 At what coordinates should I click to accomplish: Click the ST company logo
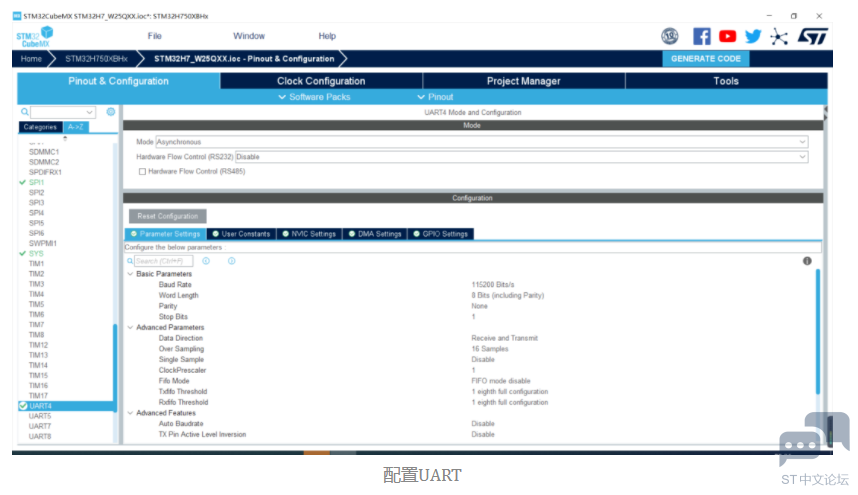click(813, 37)
